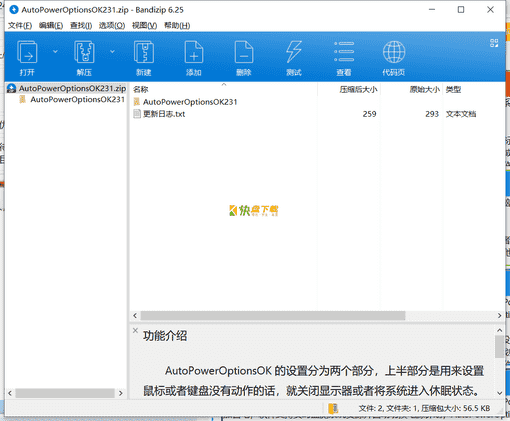The width and height of the screenshot is (510, 421).
Task: Click the folder icon in the file list
Action: point(137,102)
